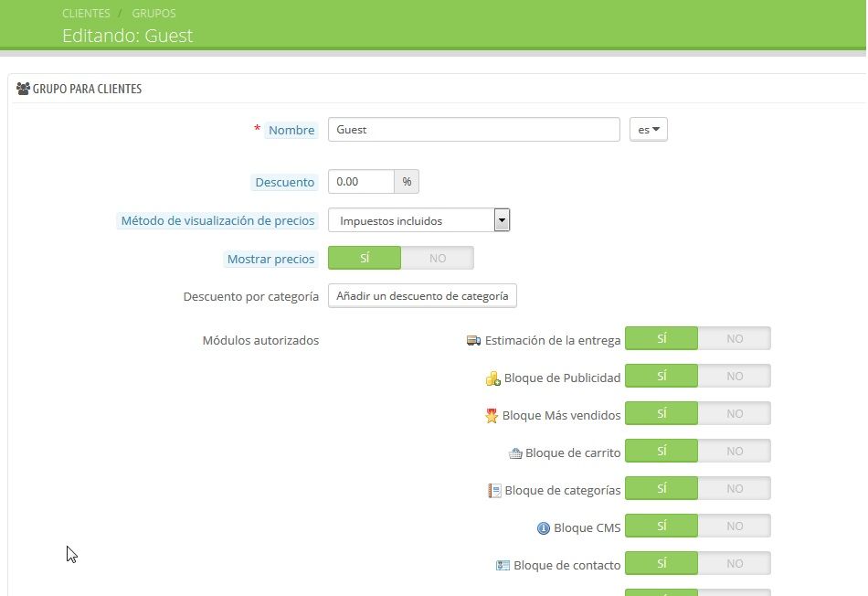Click the info icon for Bloque CMS
This screenshot has height=596, width=868.
544,527
